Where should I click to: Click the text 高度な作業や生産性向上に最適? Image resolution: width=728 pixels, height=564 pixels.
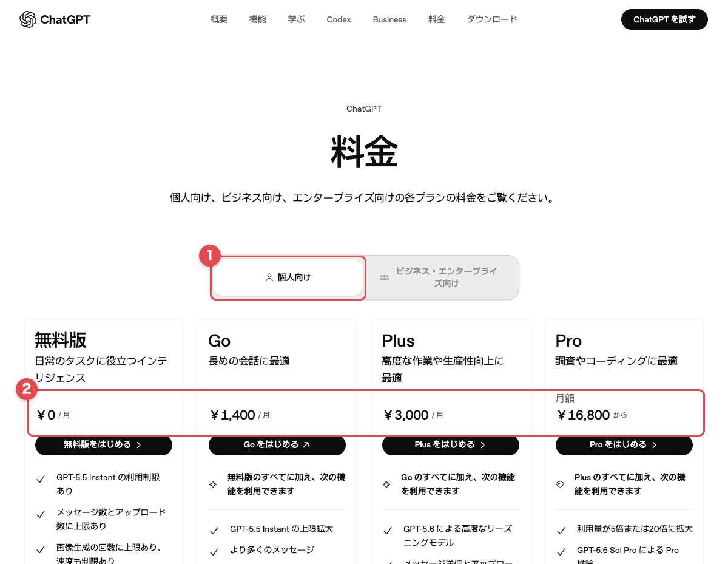[x=443, y=370]
